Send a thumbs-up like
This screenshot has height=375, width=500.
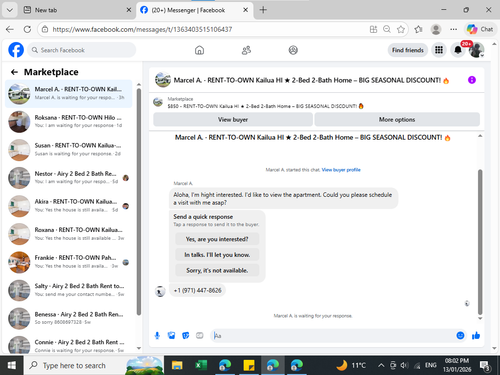pyautogui.click(x=476, y=336)
